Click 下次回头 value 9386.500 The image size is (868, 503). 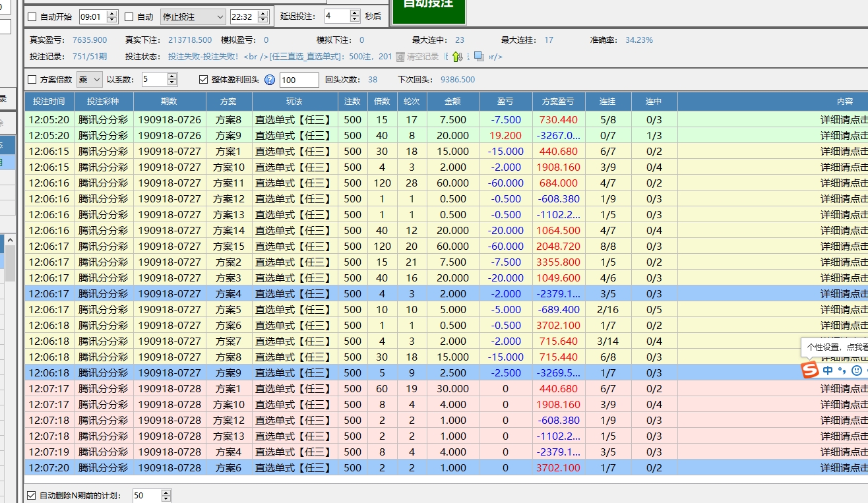coord(458,80)
